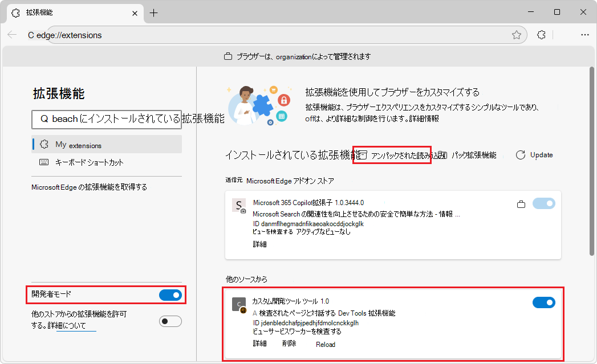
Task: Minimize the browser window
Action: coord(531,12)
